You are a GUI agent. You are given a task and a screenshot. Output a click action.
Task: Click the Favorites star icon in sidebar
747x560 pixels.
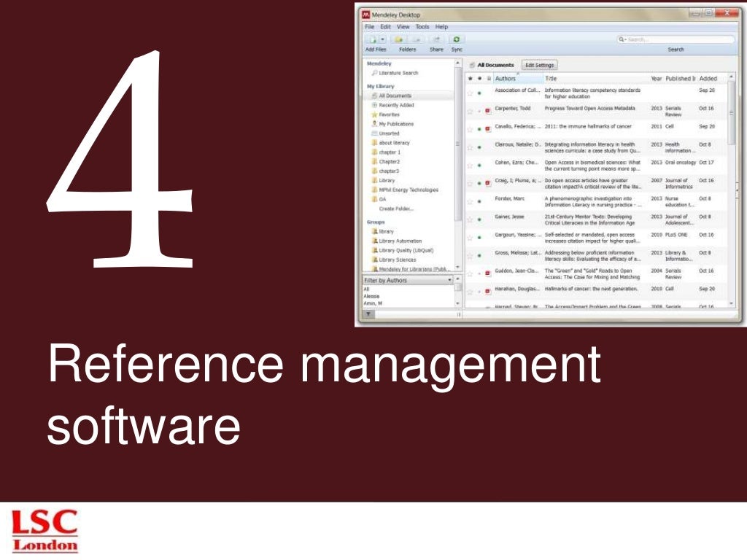coord(374,114)
